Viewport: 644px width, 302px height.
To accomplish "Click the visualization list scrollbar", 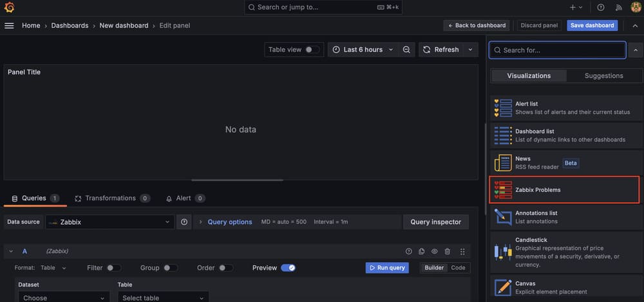I will tap(486, 169).
